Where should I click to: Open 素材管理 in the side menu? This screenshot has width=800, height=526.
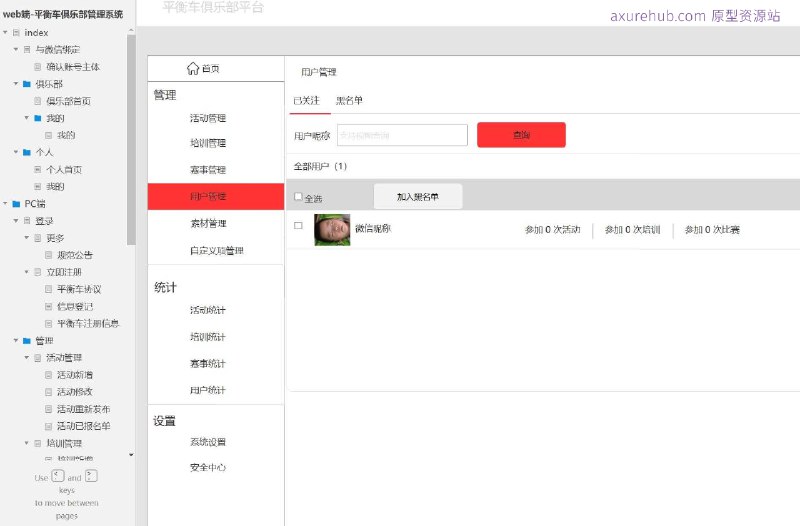[x=208, y=223]
